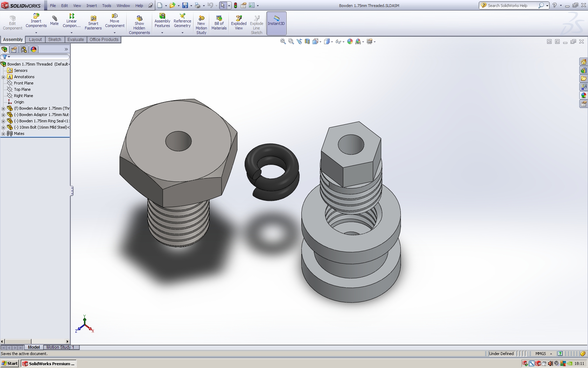Open the File menu
The height and width of the screenshot is (368, 588).
click(53, 6)
